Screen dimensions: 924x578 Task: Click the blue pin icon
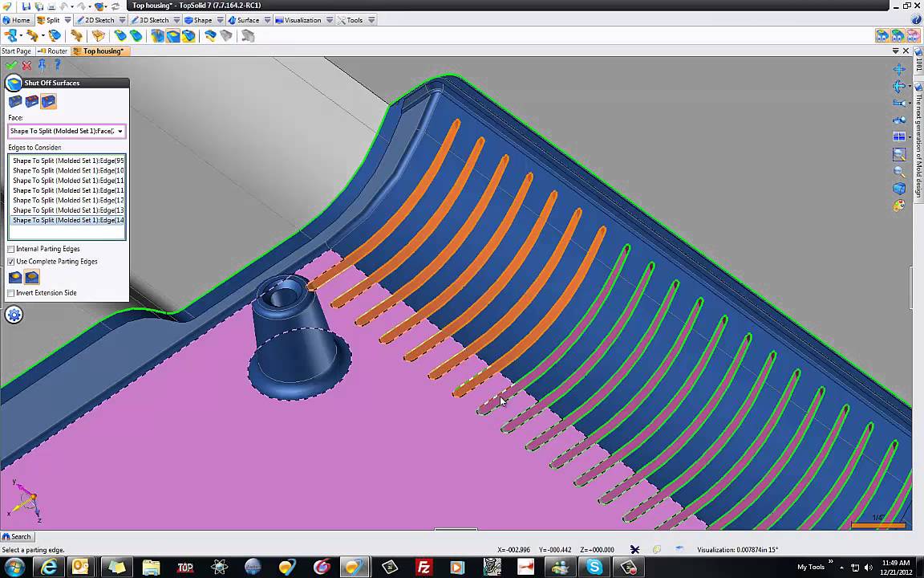pyautogui.click(x=42, y=65)
